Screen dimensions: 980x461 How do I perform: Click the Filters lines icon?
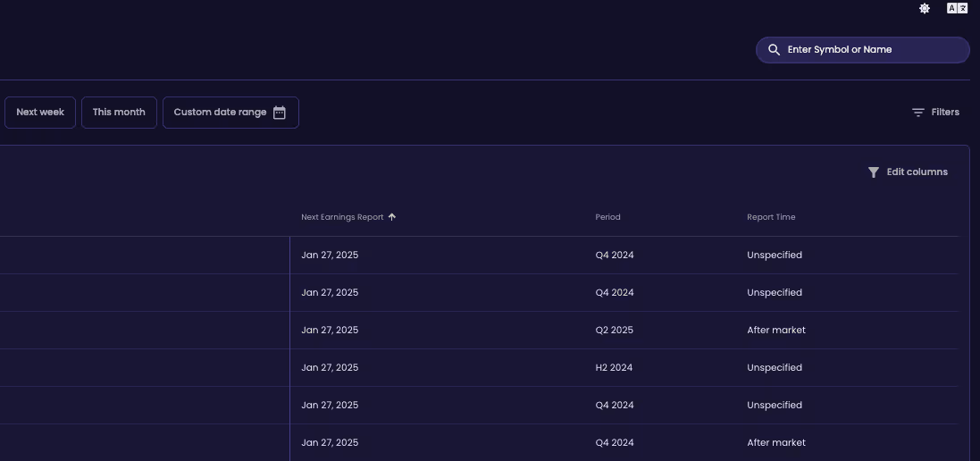pos(918,113)
